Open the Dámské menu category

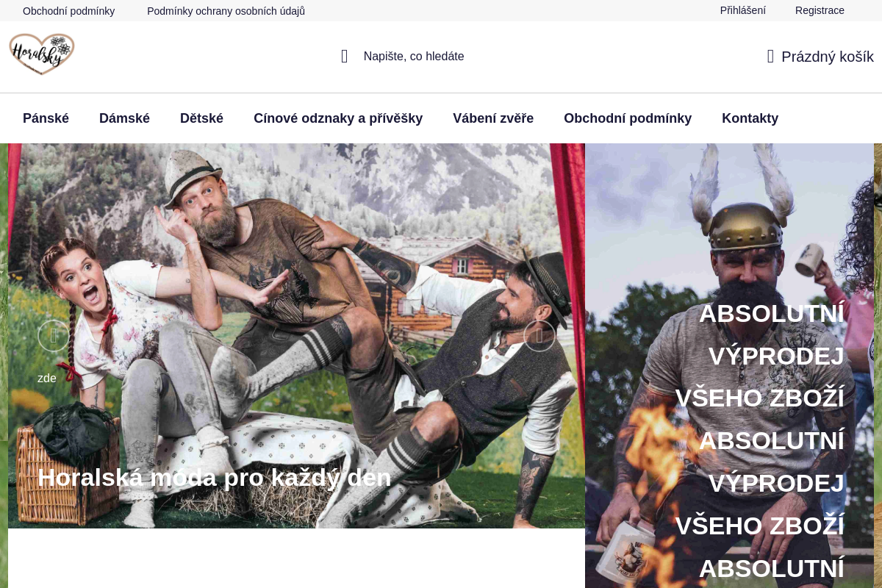tap(124, 118)
